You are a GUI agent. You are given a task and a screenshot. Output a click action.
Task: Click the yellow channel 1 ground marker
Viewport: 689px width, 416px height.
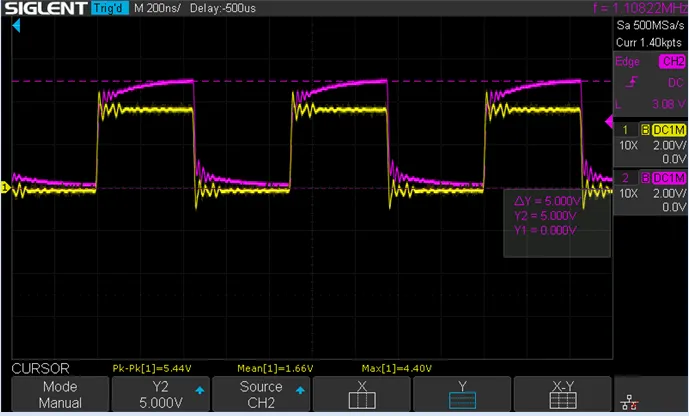[x=5, y=187]
